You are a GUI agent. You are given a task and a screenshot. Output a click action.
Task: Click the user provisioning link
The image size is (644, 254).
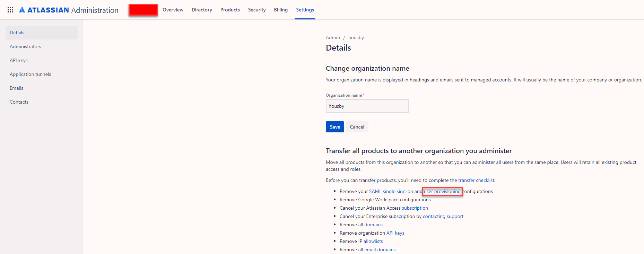pyautogui.click(x=442, y=191)
